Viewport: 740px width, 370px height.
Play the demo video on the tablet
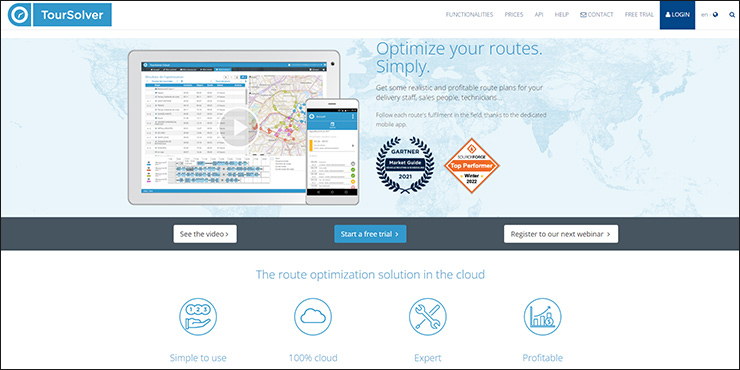click(x=240, y=127)
